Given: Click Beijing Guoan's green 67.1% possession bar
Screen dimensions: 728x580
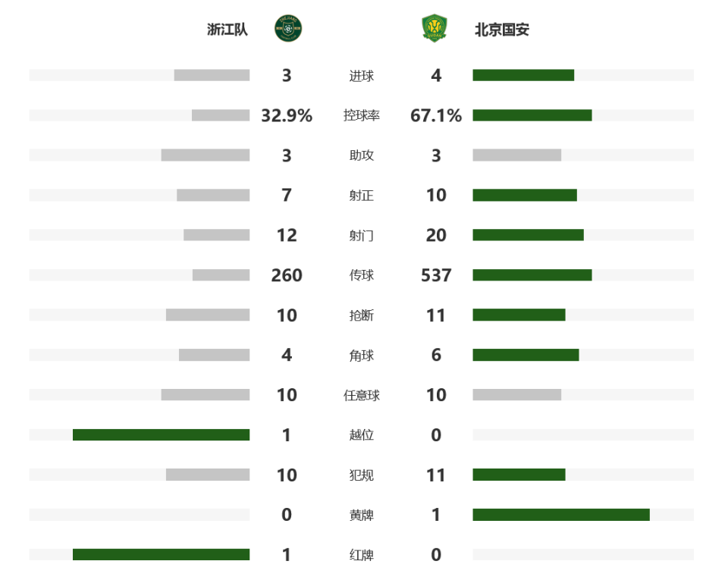Looking at the screenshot, I should 532,115.
